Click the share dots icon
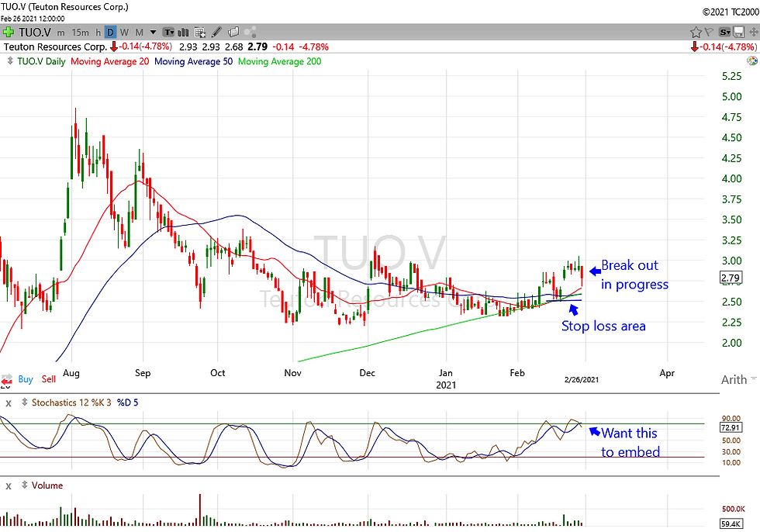 pos(250,32)
